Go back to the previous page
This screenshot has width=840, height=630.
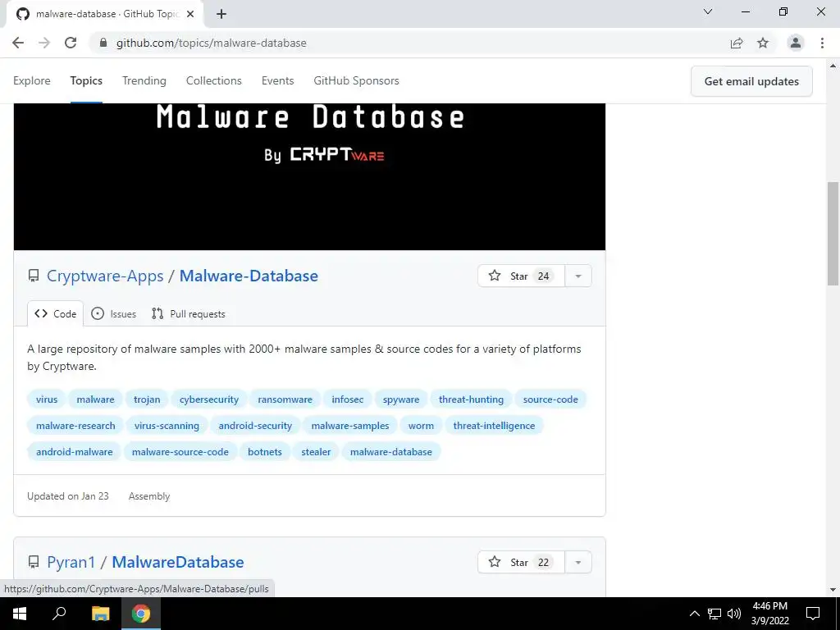point(18,43)
